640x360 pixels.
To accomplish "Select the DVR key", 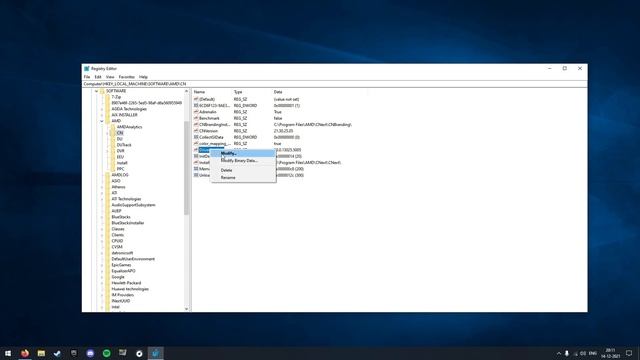I will (120, 151).
